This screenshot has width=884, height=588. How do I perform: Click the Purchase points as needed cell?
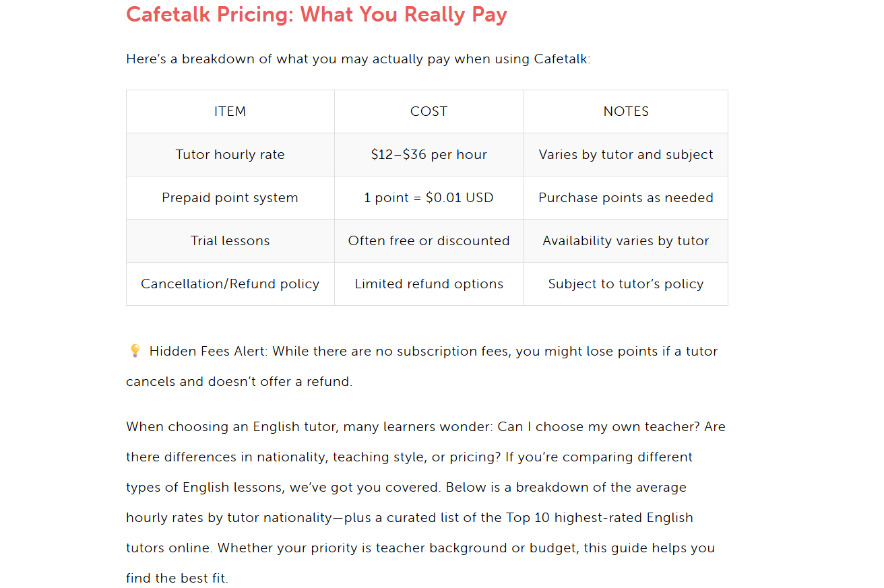626,198
